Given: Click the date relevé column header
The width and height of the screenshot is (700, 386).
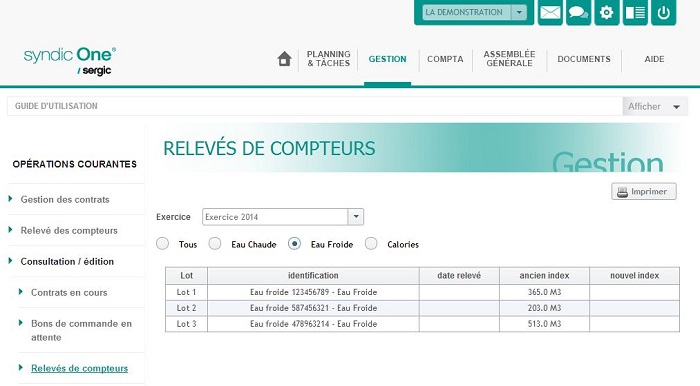Looking at the screenshot, I should (459, 276).
